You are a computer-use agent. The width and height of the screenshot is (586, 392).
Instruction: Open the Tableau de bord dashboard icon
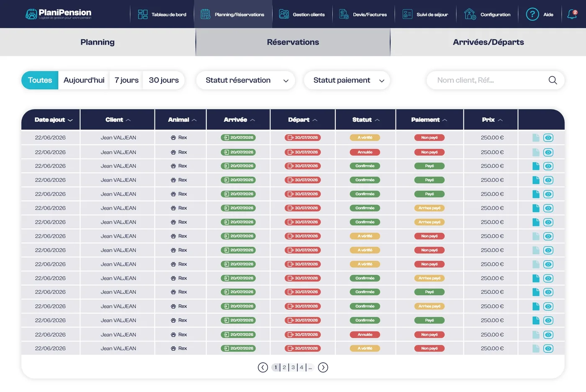click(143, 14)
